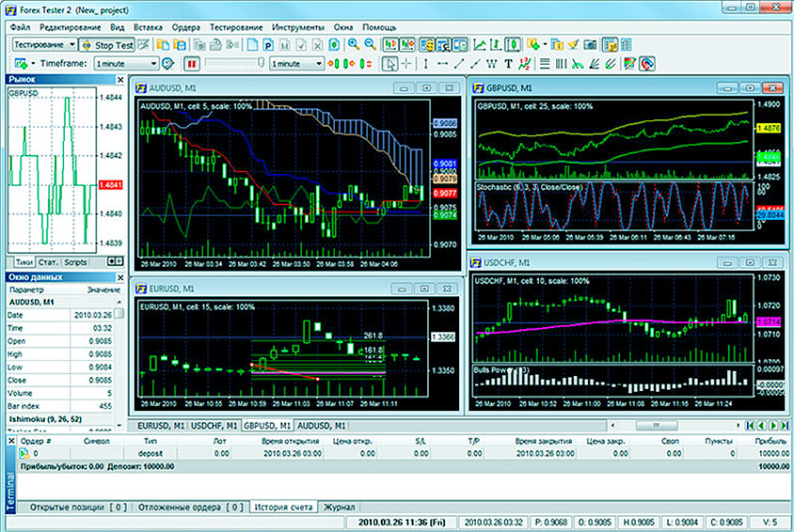The image size is (794, 532).
Task: Select the horizontal line drawing tool
Action: click(442, 64)
